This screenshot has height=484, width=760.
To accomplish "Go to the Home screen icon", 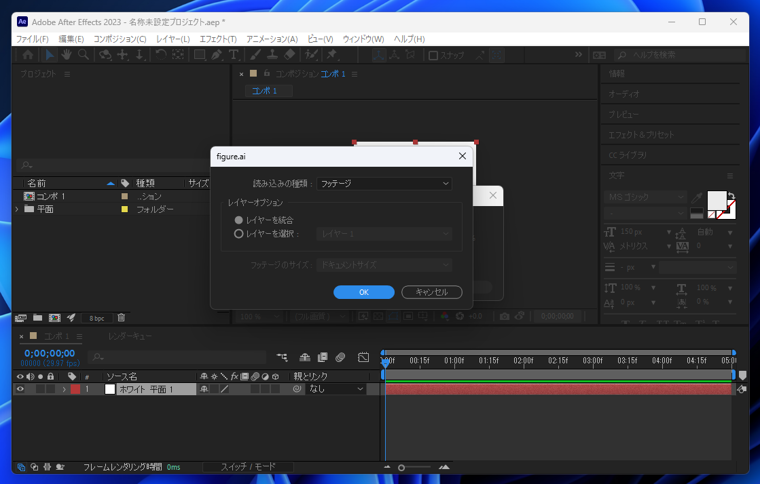I will [x=28, y=55].
